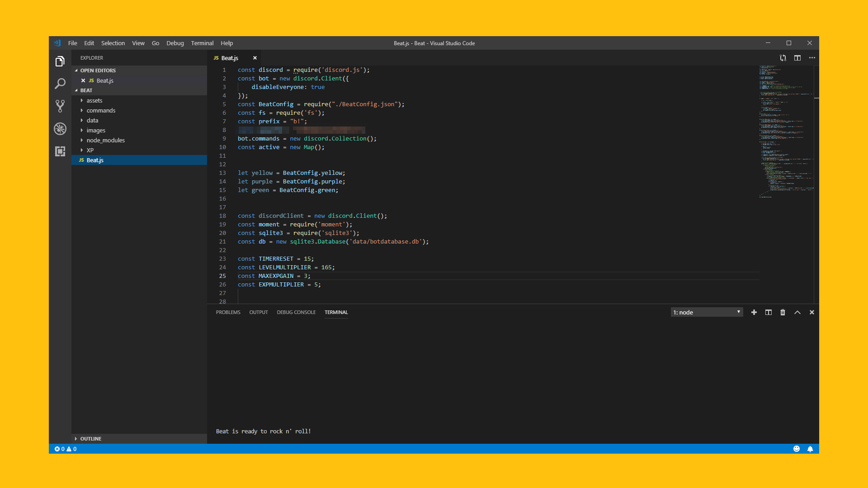Create a new terminal with plus icon
This screenshot has width=868, height=488.
point(754,312)
